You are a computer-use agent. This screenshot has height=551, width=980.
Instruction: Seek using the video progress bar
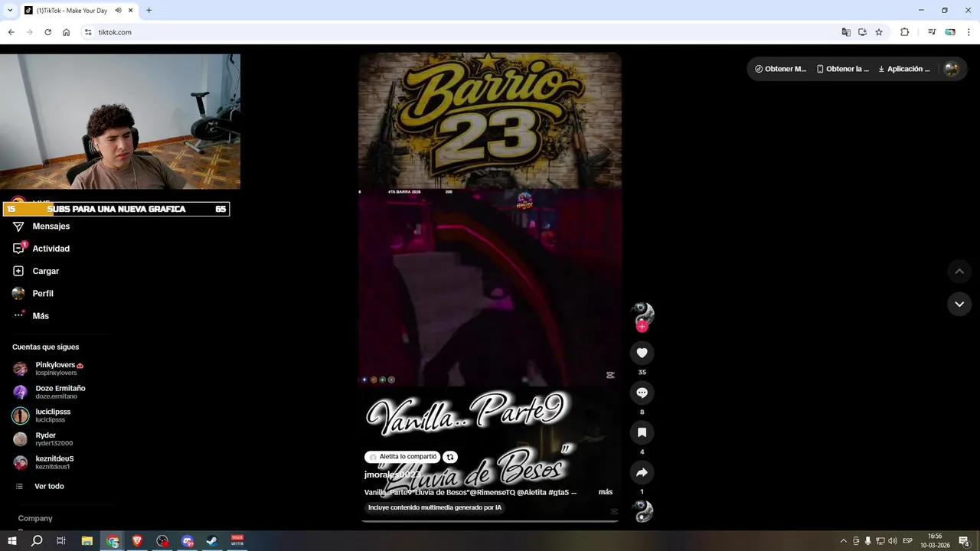tap(490, 521)
